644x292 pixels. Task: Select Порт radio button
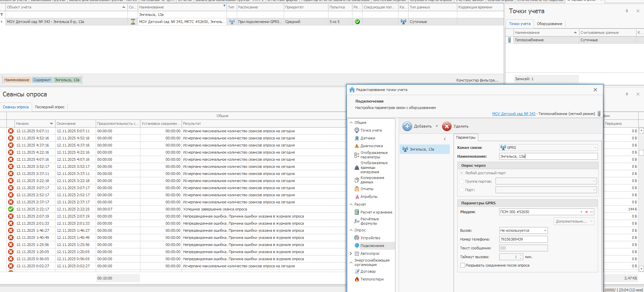pyautogui.click(x=462, y=190)
